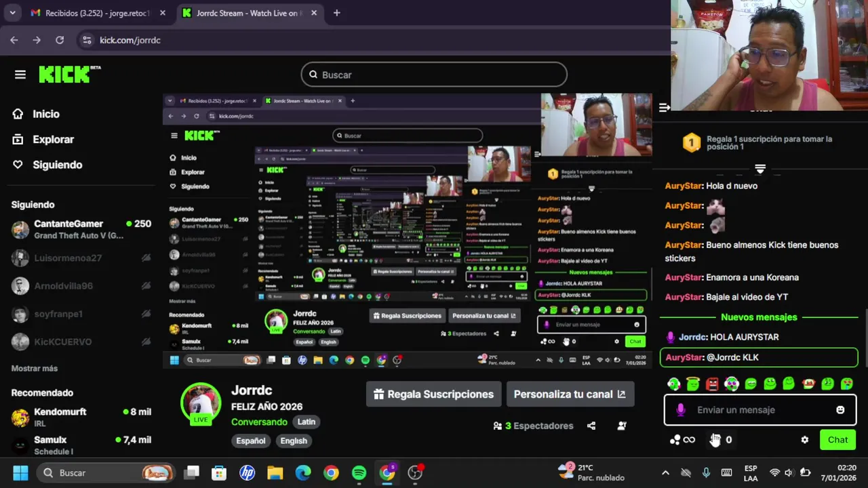Reload the page
The width and height of the screenshot is (868, 488).
[x=60, y=40]
